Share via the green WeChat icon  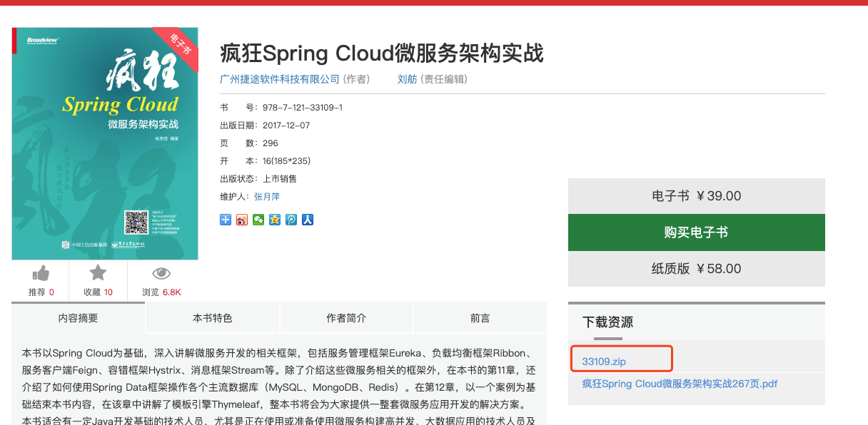(258, 220)
